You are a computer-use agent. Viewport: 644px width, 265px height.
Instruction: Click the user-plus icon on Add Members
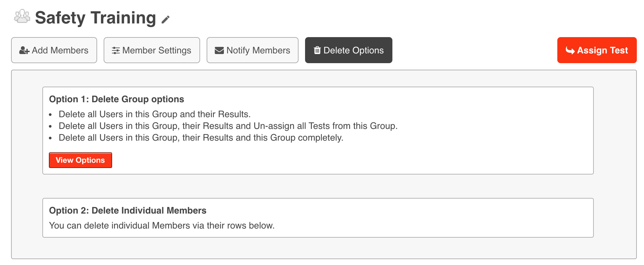[24, 50]
